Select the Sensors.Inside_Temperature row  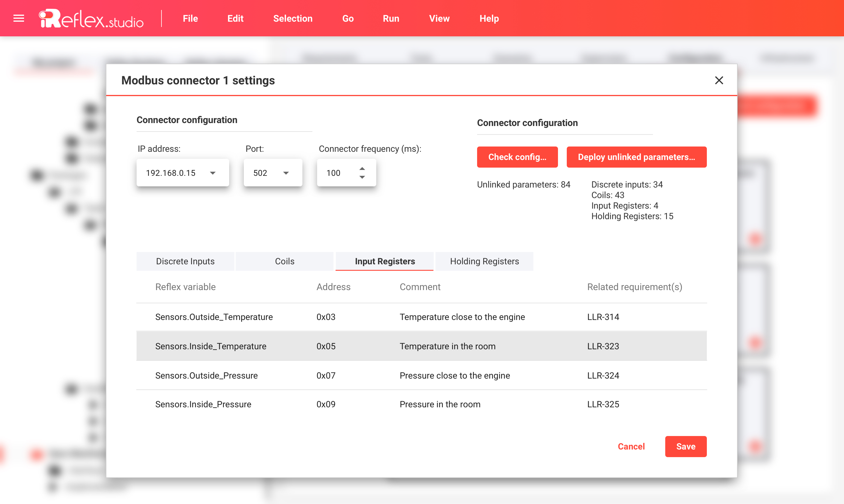(421, 346)
